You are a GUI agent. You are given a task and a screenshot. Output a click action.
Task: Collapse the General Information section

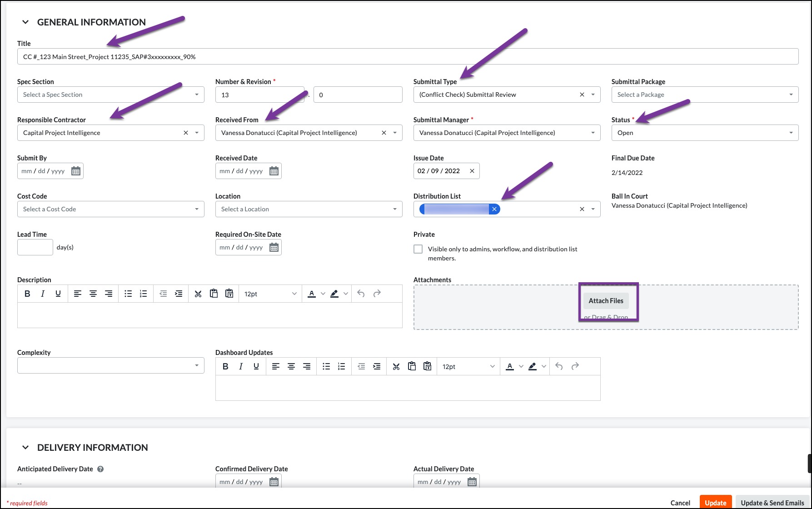point(25,22)
